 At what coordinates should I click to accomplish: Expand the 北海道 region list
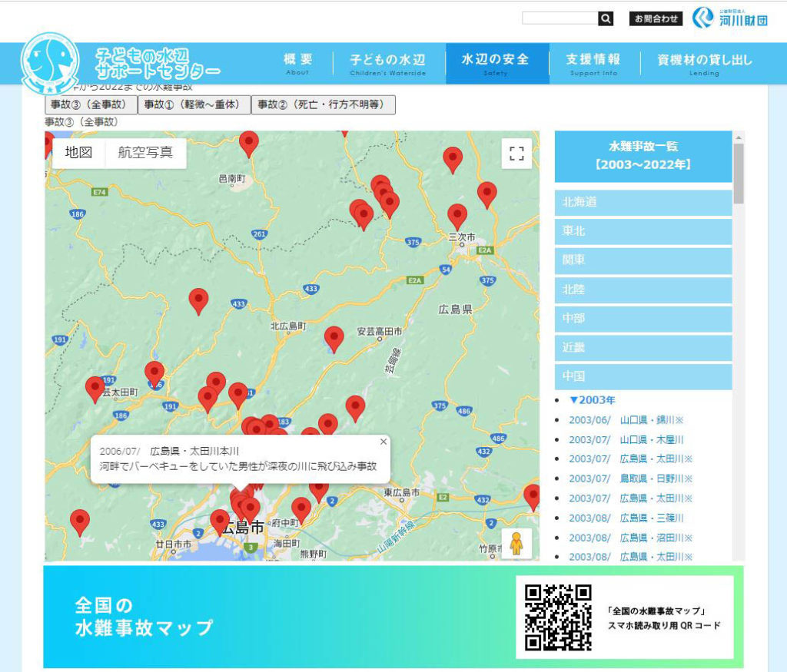[643, 203]
